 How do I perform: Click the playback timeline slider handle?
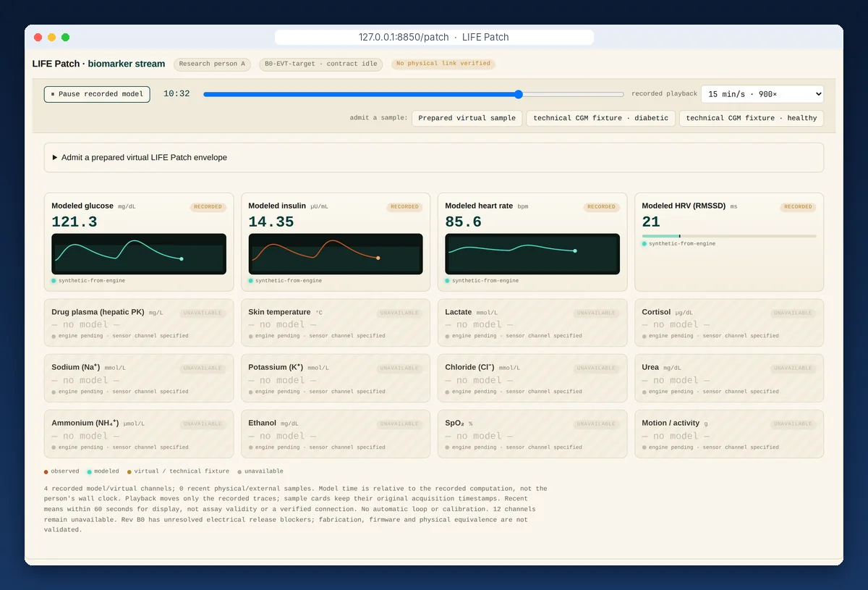(x=519, y=94)
